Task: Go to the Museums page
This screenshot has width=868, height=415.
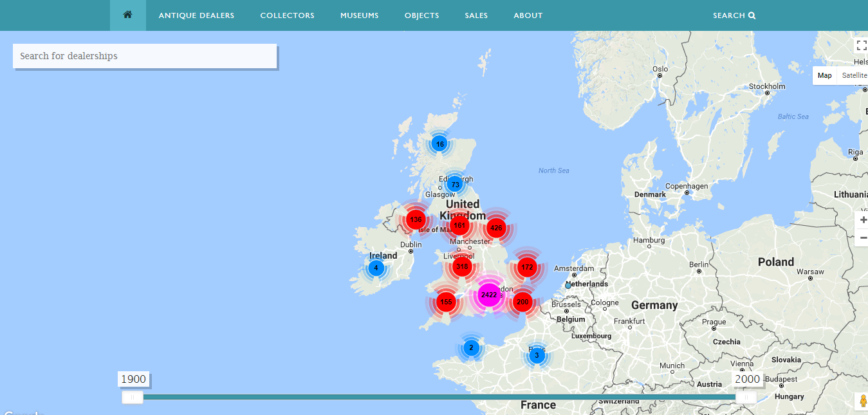Action: pos(359,15)
